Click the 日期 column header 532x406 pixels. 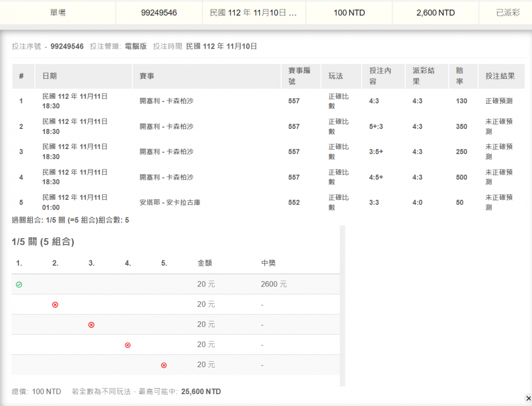[x=83, y=76]
